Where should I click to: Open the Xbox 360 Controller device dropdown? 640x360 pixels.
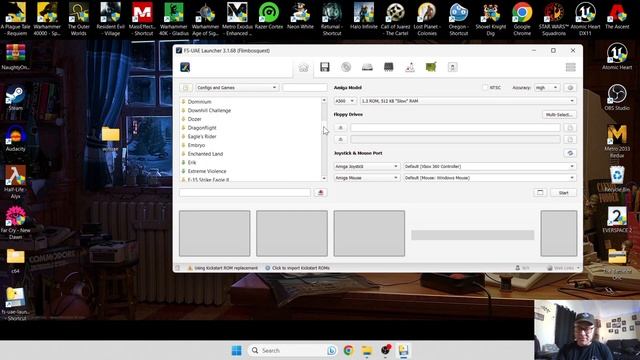point(489,167)
